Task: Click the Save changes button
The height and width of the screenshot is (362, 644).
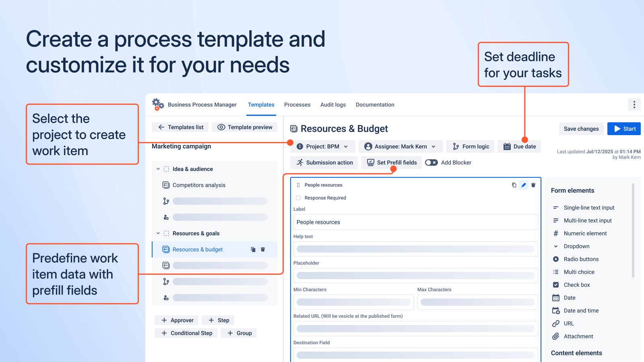Action: click(581, 129)
